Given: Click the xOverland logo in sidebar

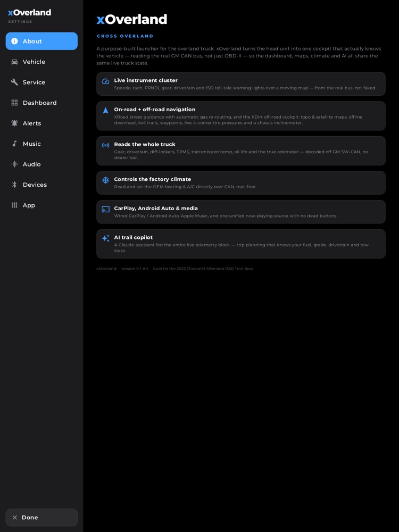Looking at the screenshot, I should click(29, 13).
